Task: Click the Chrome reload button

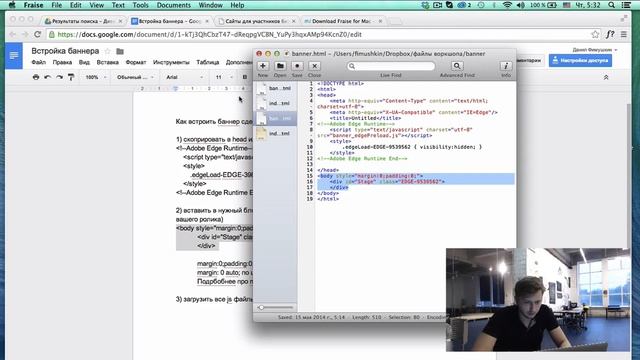Action: [38, 35]
